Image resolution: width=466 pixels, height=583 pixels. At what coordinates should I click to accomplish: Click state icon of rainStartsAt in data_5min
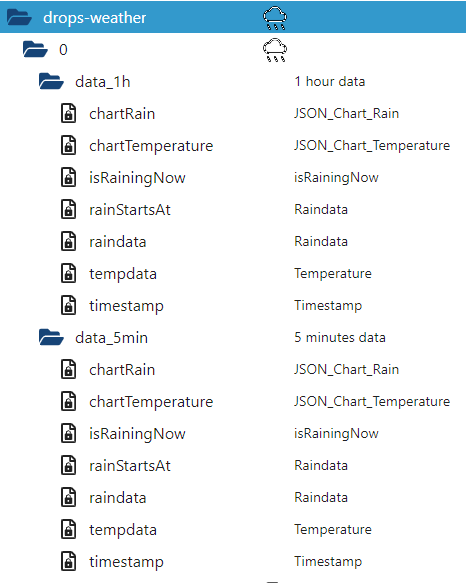pyautogui.click(x=68, y=466)
